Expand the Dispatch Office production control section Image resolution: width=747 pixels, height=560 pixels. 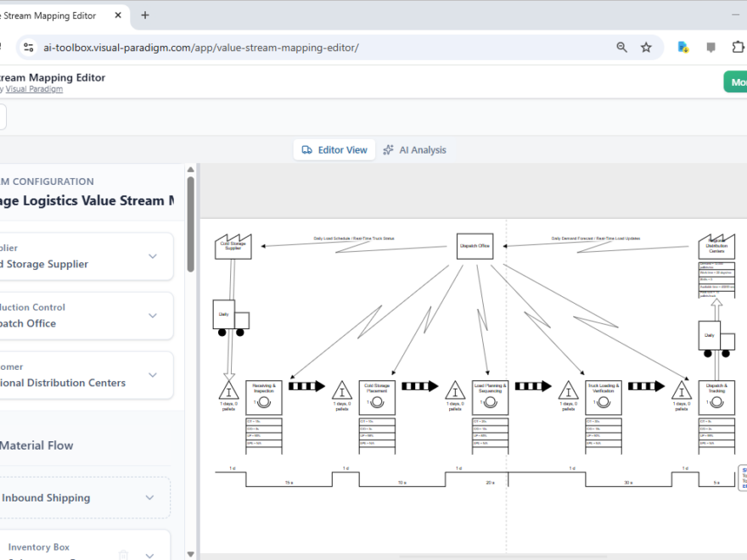(x=152, y=315)
